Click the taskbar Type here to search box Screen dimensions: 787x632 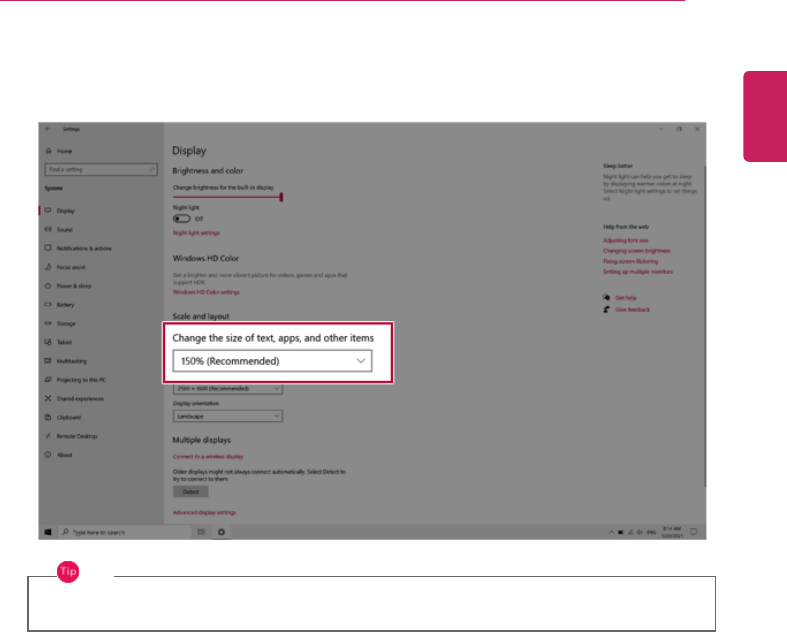point(124,532)
